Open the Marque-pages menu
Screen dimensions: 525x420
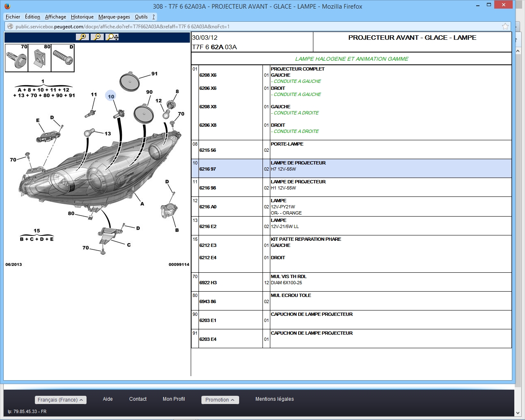pyautogui.click(x=114, y=17)
